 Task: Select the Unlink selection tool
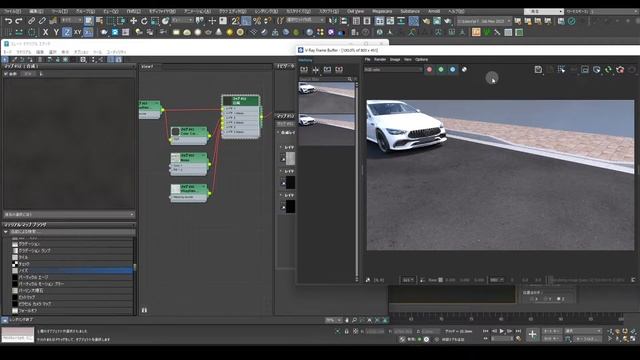click(42, 21)
